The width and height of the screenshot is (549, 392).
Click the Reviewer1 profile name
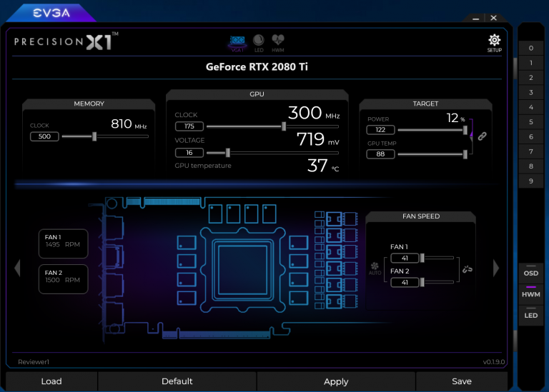[x=34, y=362]
